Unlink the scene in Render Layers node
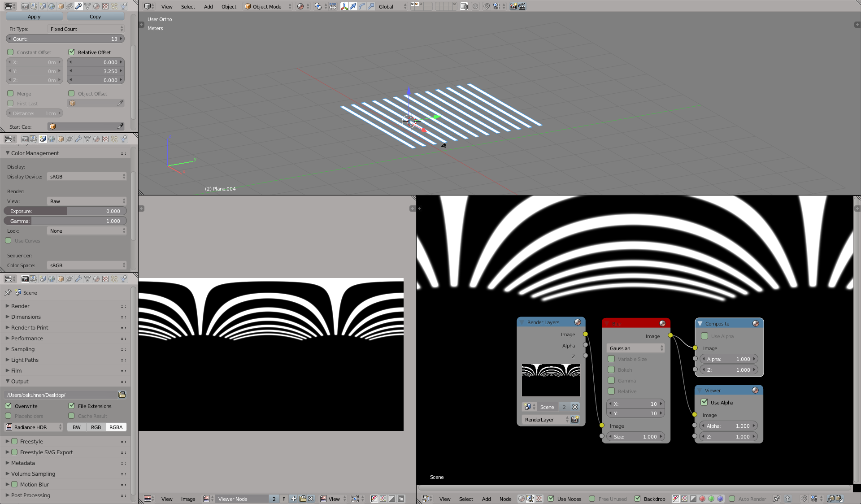Image resolution: width=861 pixels, height=504 pixels. [x=575, y=407]
